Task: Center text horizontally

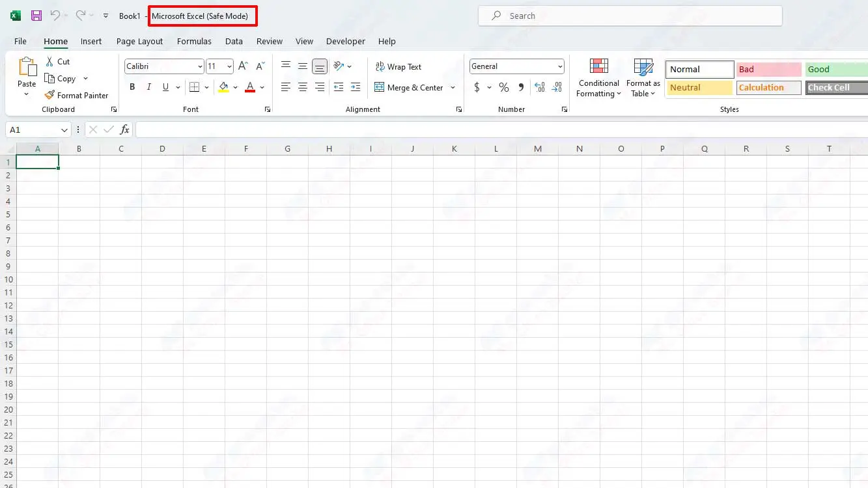Action: 302,87
